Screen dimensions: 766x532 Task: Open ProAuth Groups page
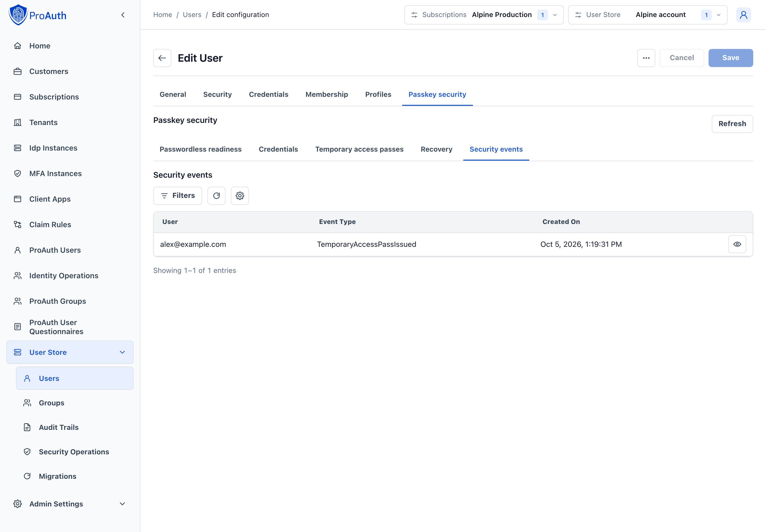70,301
